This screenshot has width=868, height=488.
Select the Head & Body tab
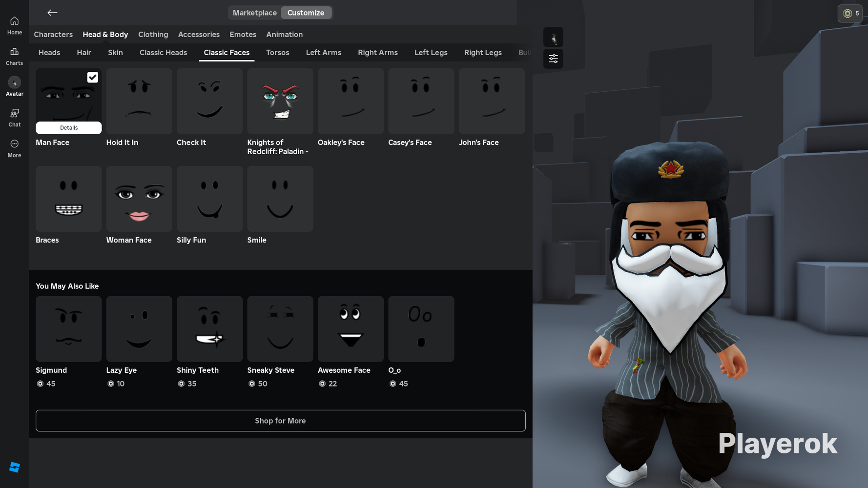click(x=105, y=34)
